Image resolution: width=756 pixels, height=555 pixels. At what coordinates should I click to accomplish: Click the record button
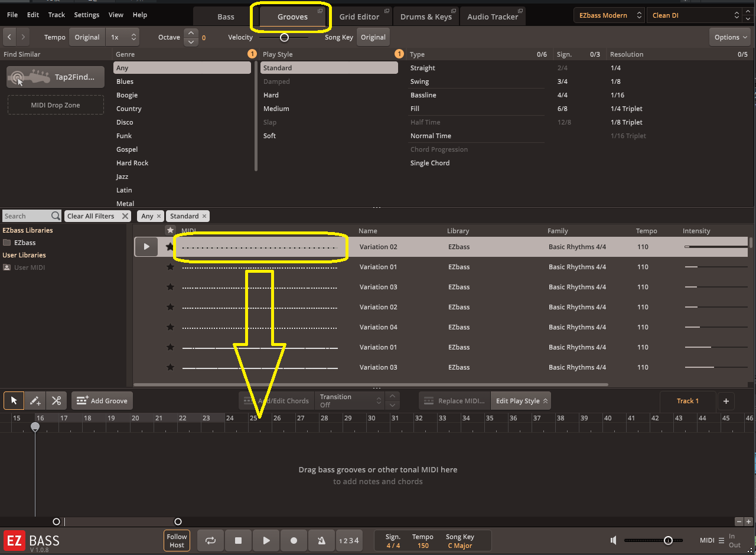(x=294, y=540)
